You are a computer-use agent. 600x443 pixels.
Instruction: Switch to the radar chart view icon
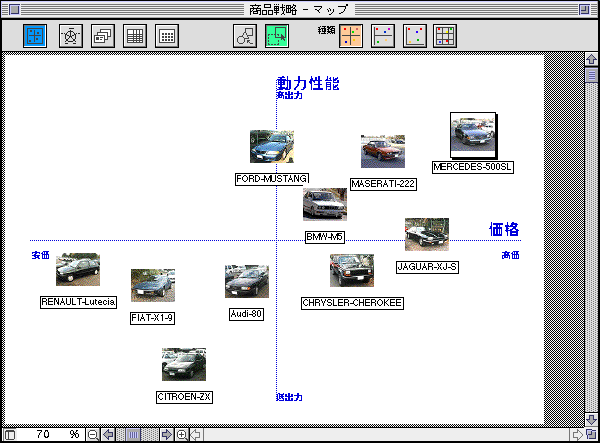click(x=71, y=36)
